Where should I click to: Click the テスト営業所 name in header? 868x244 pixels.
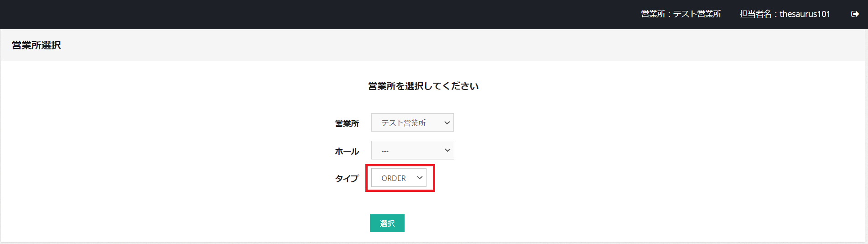(697, 14)
